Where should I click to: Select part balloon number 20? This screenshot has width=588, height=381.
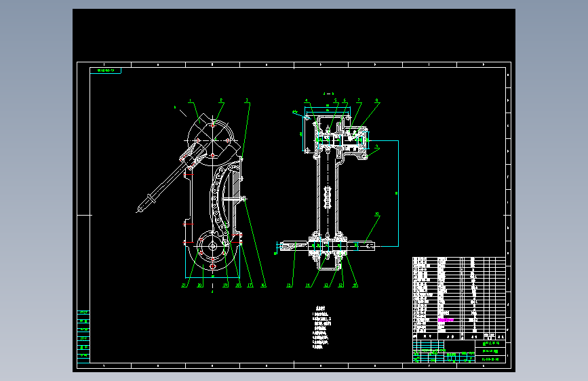(200, 285)
